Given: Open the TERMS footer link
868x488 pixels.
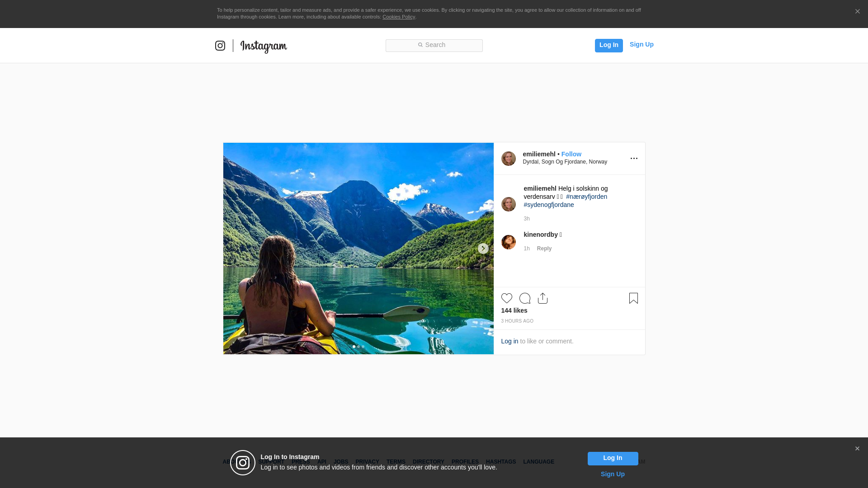Looking at the screenshot, I should point(396,462).
